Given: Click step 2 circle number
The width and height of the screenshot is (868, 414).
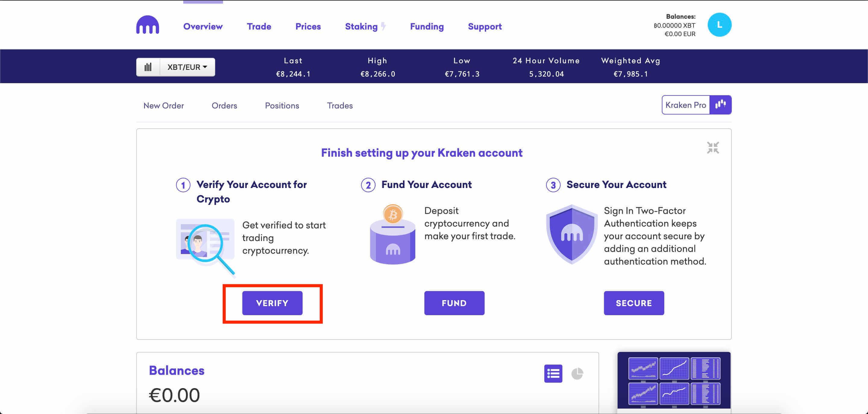Looking at the screenshot, I should point(368,185).
